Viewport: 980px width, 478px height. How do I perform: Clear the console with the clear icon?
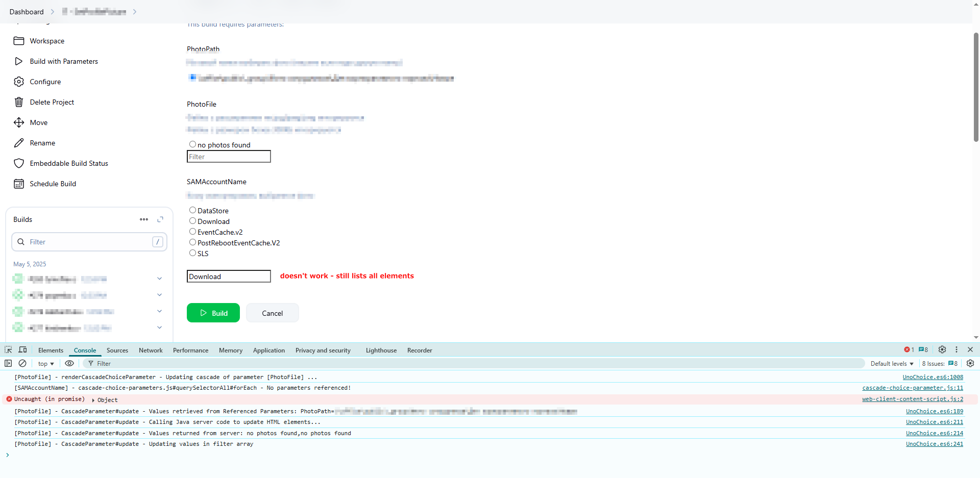(x=22, y=363)
